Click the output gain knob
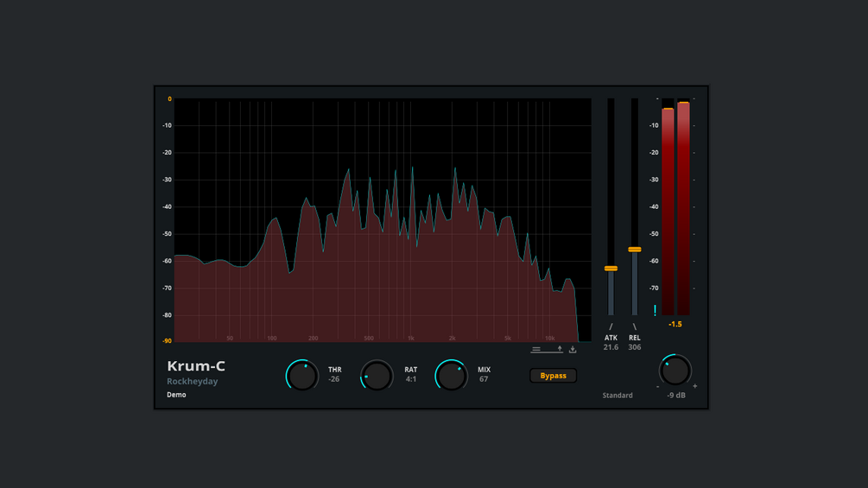Screen dimensions: 868x488 click(x=675, y=371)
